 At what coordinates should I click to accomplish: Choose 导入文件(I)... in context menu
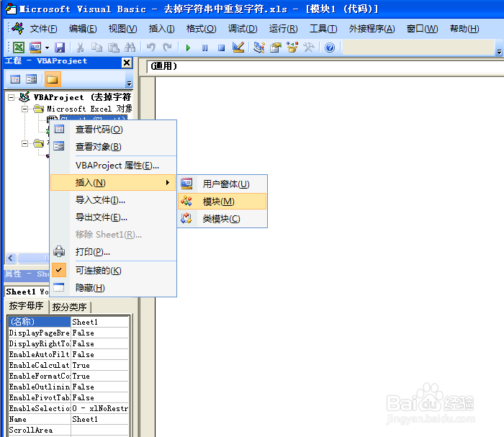pyautogui.click(x=114, y=200)
